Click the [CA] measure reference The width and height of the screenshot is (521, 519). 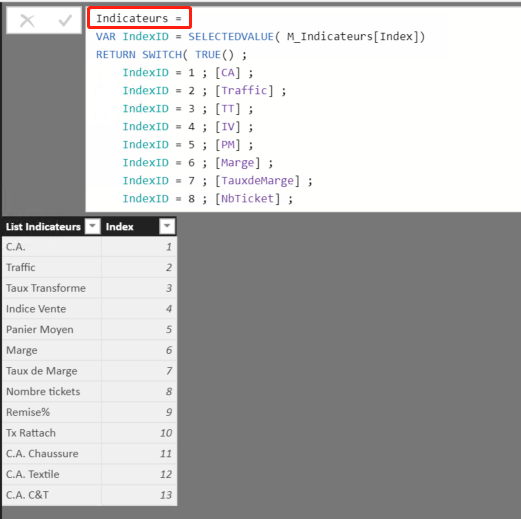228,72
